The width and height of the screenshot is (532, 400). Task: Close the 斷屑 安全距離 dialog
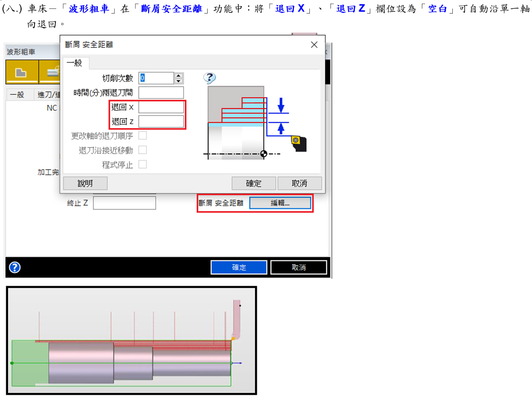click(314, 45)
